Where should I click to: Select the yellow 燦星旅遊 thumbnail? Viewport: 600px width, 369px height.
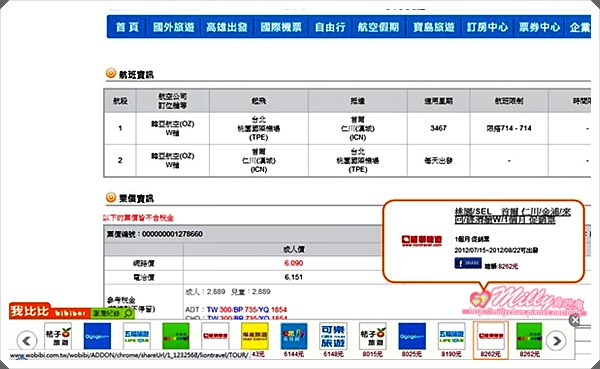point(254,336)
